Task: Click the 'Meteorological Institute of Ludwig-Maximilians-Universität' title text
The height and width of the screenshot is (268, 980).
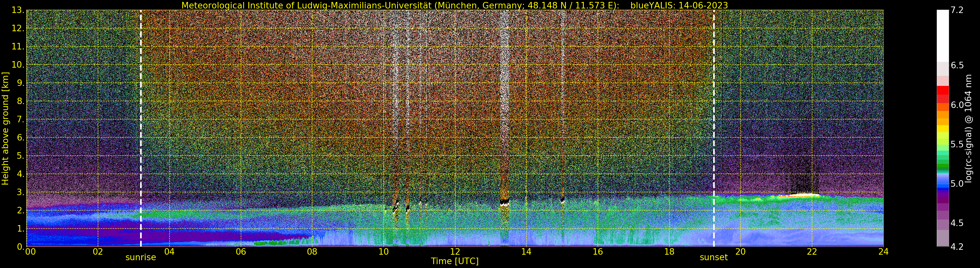Action: (x=307, y=5)
